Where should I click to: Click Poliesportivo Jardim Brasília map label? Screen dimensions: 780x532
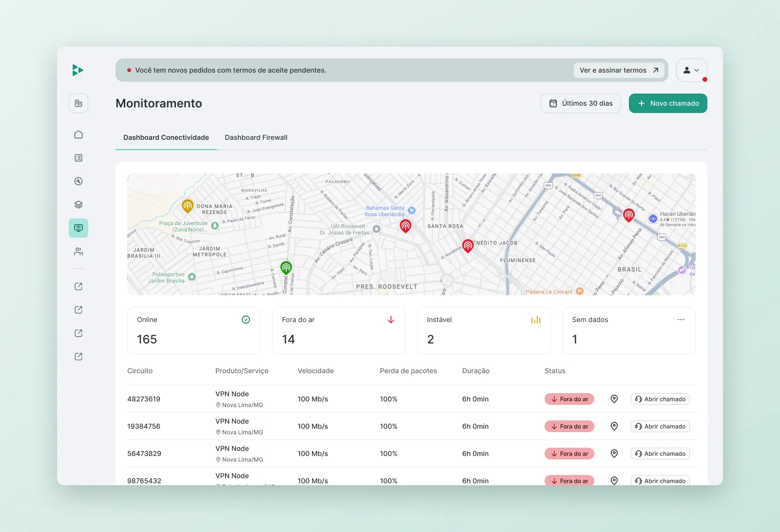coord(166,278)
